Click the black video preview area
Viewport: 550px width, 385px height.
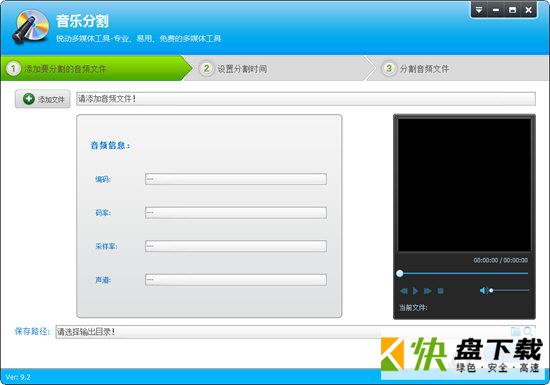464,185
